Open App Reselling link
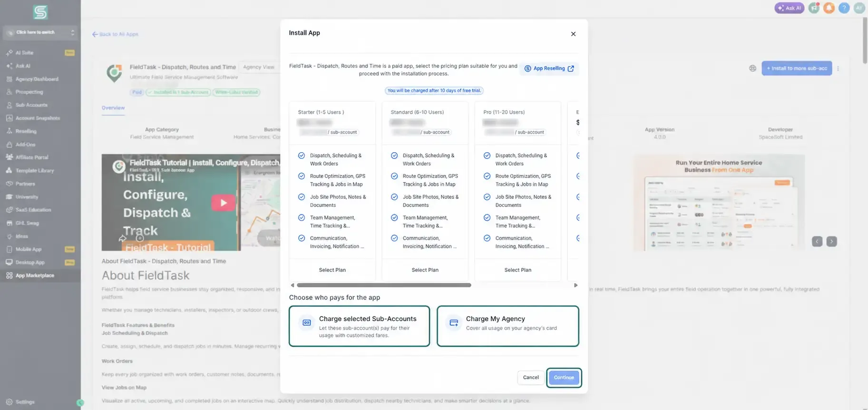 pyautogui.click(x=549, y=68)
